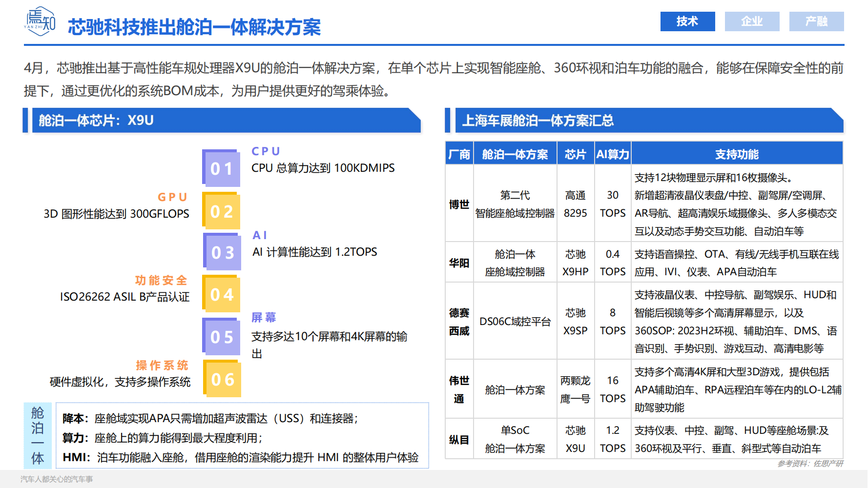868x488 pixels.
Task: Click the 降本 bullet line
Action: (210, 419)
